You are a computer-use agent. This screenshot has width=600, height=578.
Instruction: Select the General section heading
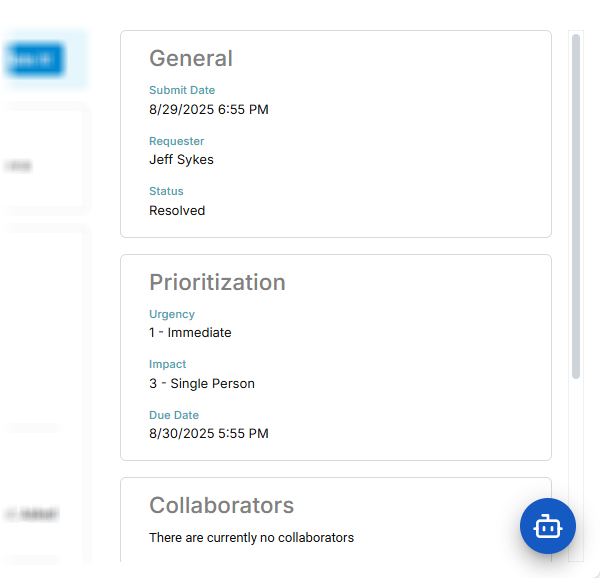pyautogui.click(x=191, y=58)
